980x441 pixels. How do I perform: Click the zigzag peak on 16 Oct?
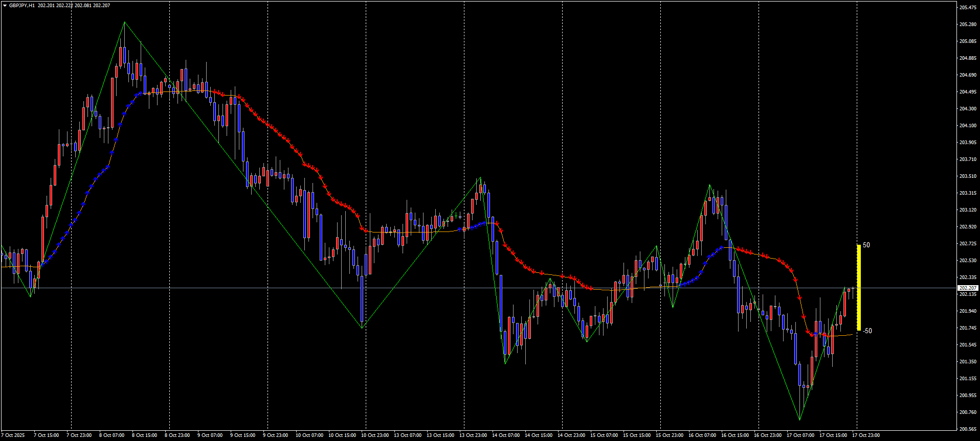click(x=710, y=185)
